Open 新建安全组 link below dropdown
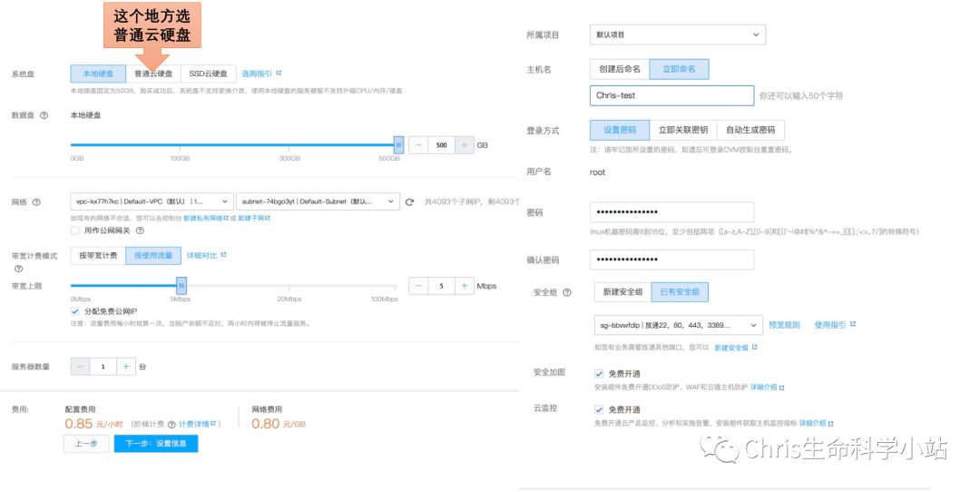The image size is (980, 492). point(736,348)
